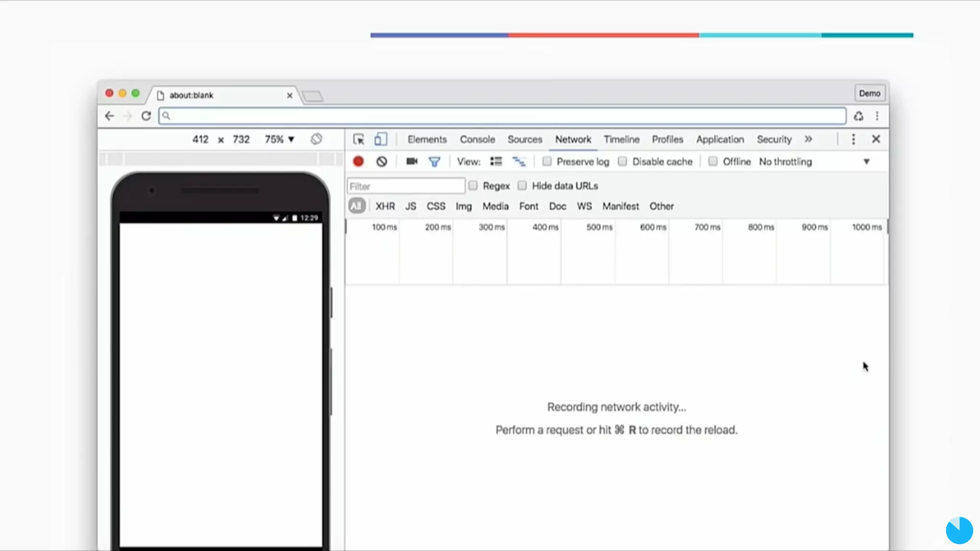The width and height of the screenshot is (980, 551).
Task: Expand more DevTools tabs with the chevron
Action: pyautogui.click(x=808, y=139)
